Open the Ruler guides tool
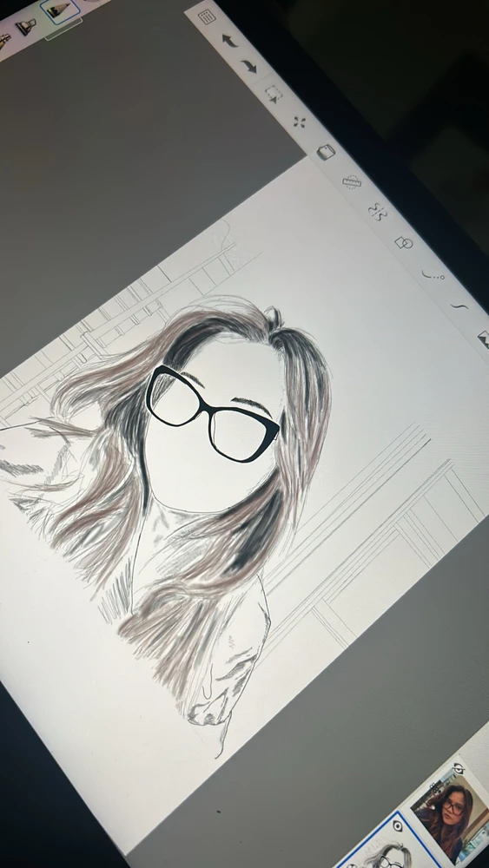Screen dimensions: 489x868 pyautogui.click(x=351, y=181)
